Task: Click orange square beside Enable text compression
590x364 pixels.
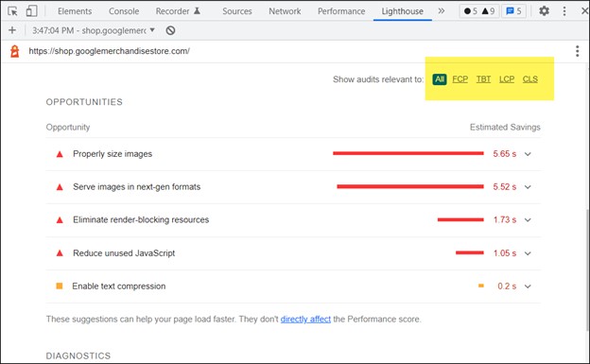Action: (x=59, y=286)
